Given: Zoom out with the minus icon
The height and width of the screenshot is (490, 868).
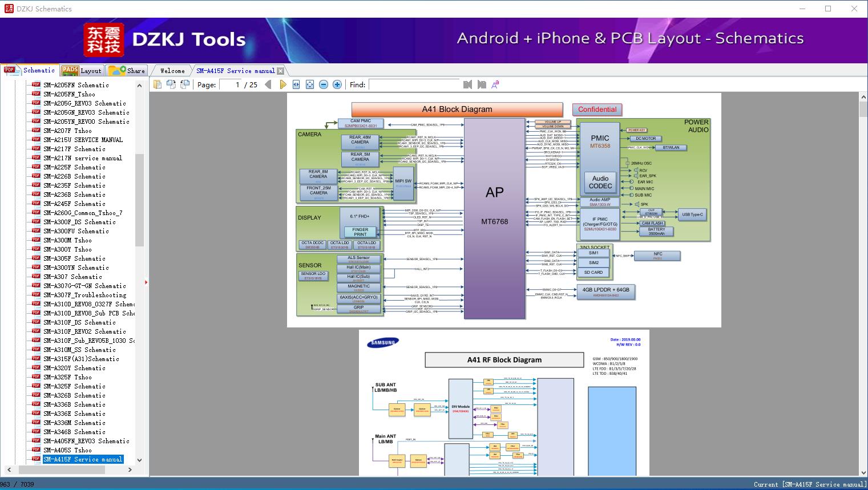Looking at the screenshot, I should coord(324,84).
